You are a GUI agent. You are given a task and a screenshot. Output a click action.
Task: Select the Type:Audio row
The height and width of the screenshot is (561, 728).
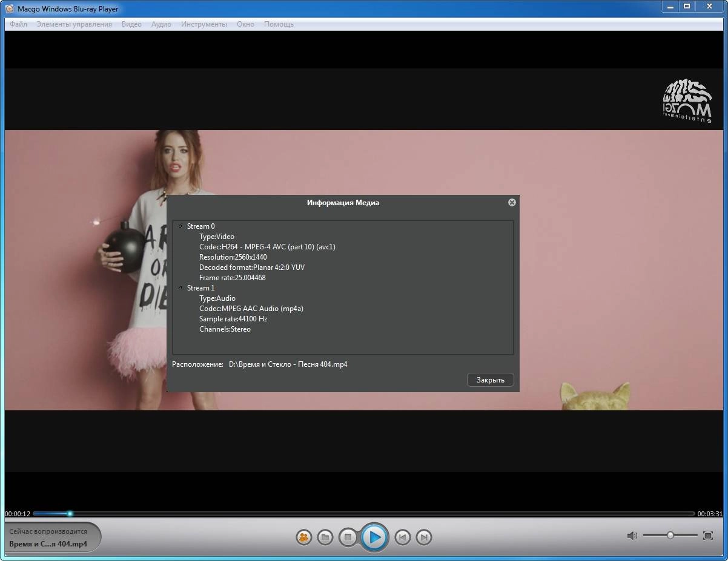(x=217, y=298)
